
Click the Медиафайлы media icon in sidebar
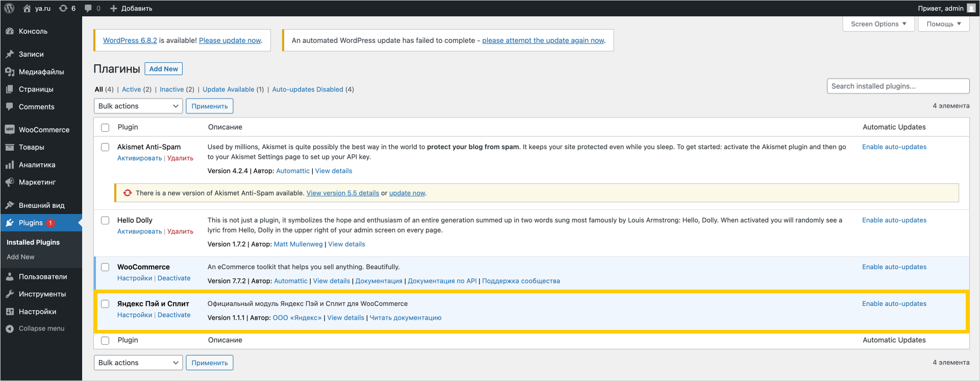click(10, 72)
